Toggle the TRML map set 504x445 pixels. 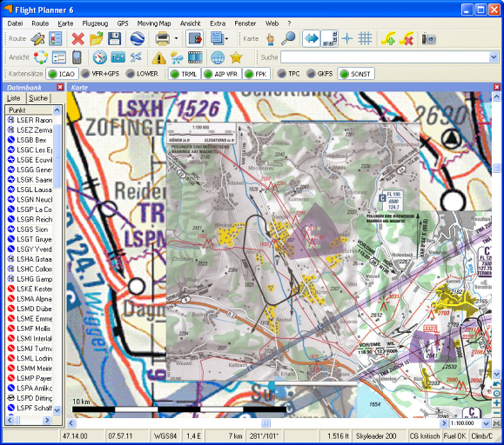click(x=185, y=74)
